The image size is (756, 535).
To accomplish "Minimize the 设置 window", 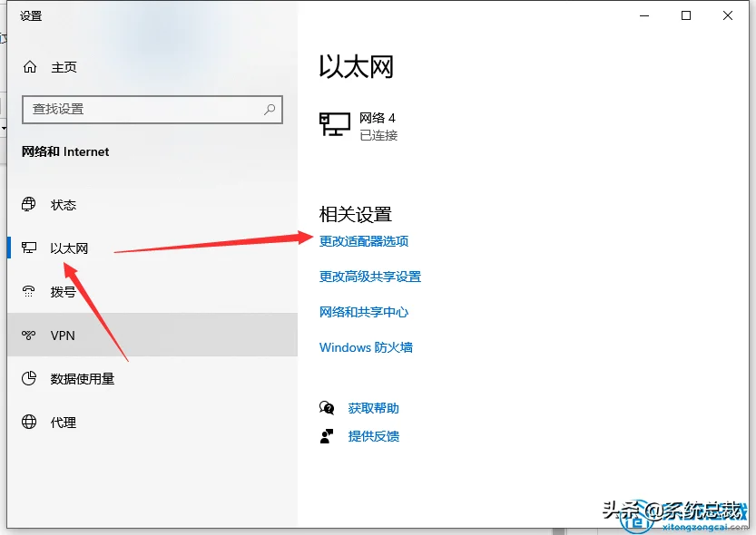I will point(644,16).
